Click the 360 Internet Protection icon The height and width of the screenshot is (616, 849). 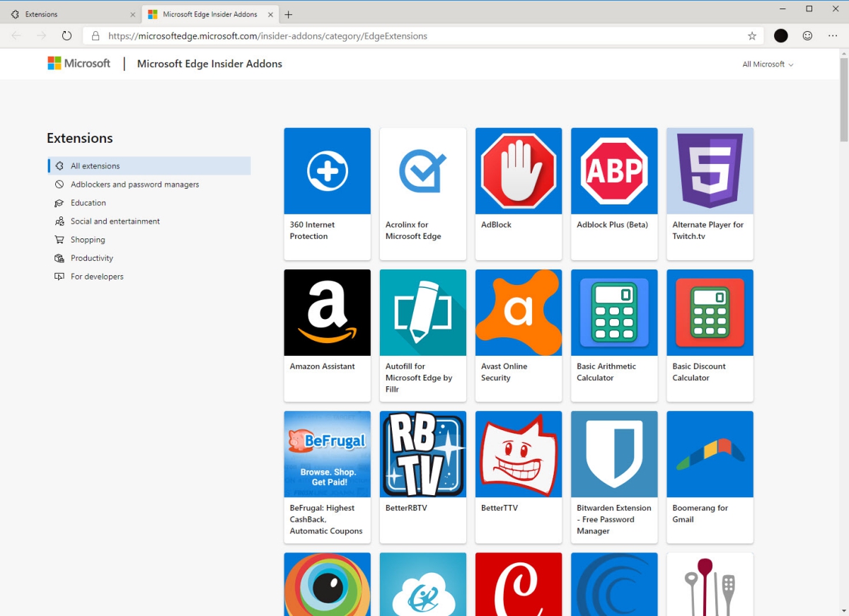[327, 171]
